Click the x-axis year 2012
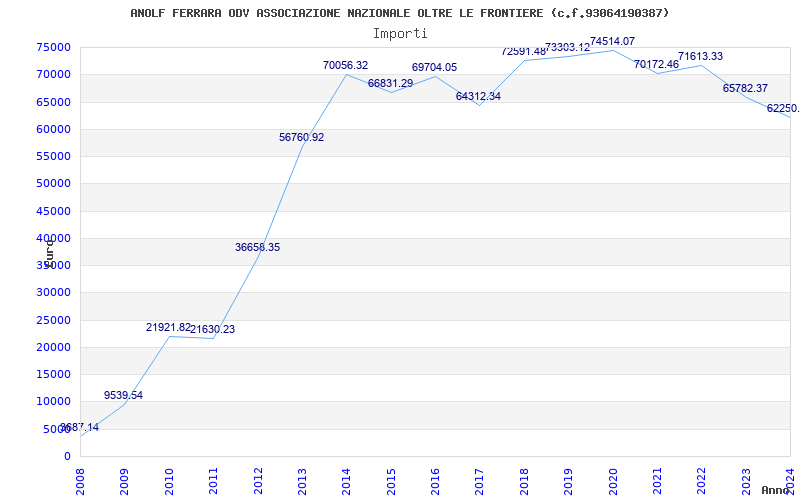 pos(258,481)
